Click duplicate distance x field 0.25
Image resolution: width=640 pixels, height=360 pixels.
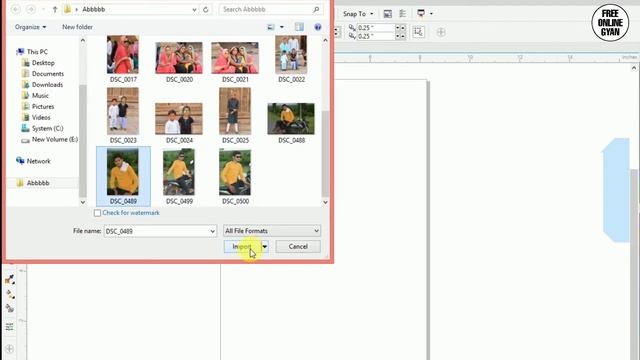tap(376, 28)
